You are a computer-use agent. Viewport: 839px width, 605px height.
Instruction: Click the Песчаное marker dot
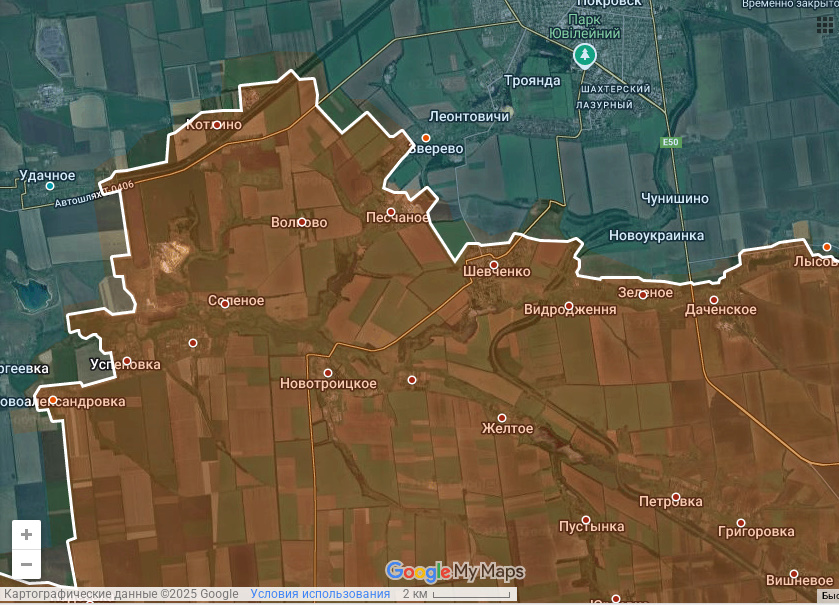(x=391, y=212)
